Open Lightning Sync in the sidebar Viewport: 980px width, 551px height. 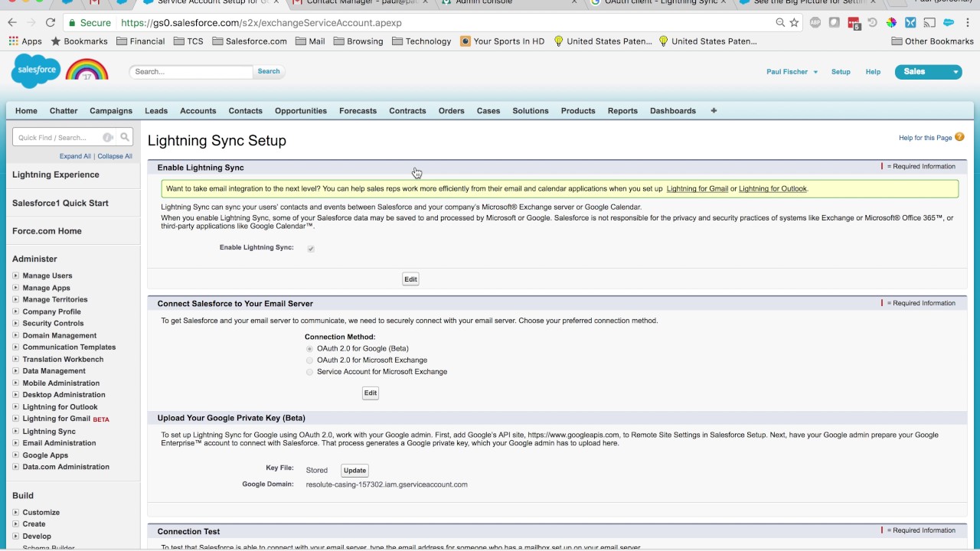coord(49,432)
